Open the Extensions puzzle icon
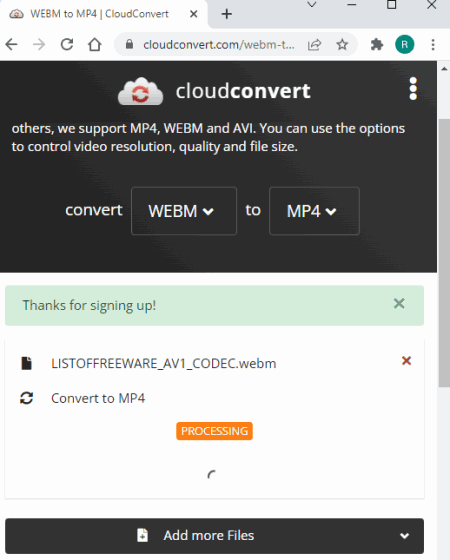 [377, 45]
